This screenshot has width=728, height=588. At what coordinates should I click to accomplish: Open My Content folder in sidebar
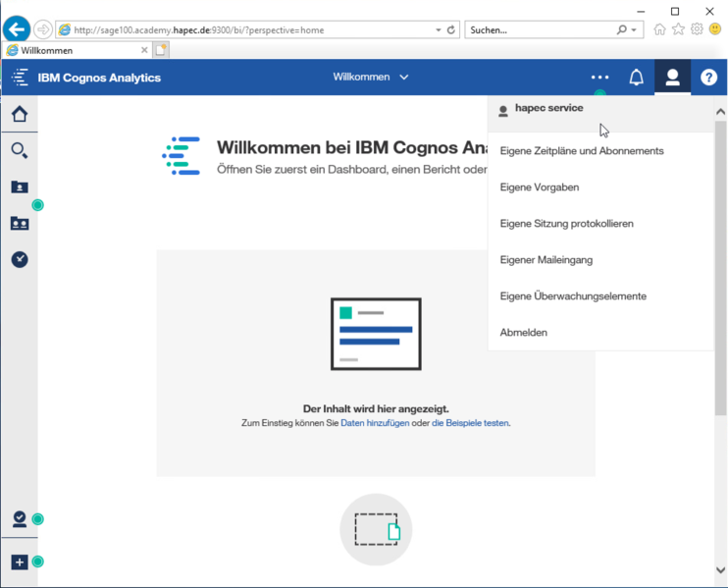tap(20, 187)
